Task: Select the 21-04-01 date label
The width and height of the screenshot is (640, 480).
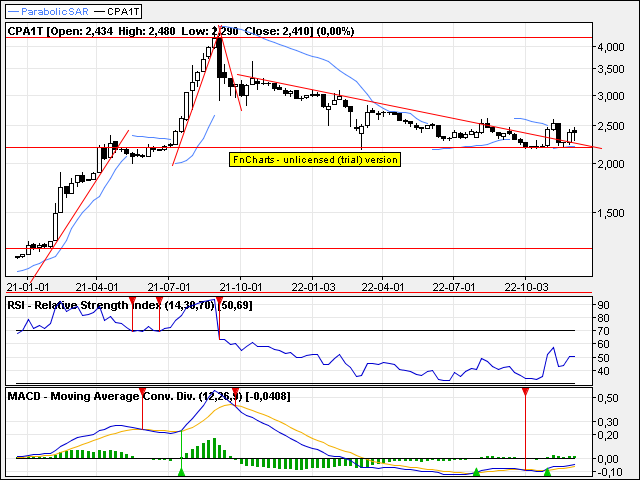Action: 97,287
